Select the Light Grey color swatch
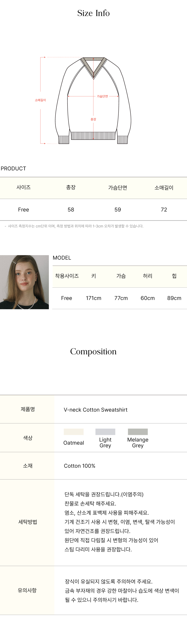187x644 pixels. point(105,432)
